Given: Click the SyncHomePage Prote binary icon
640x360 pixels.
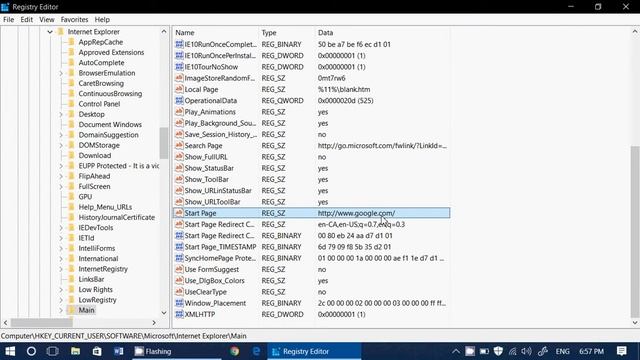Looking at the screenshot, I should (x=179, y=258).
